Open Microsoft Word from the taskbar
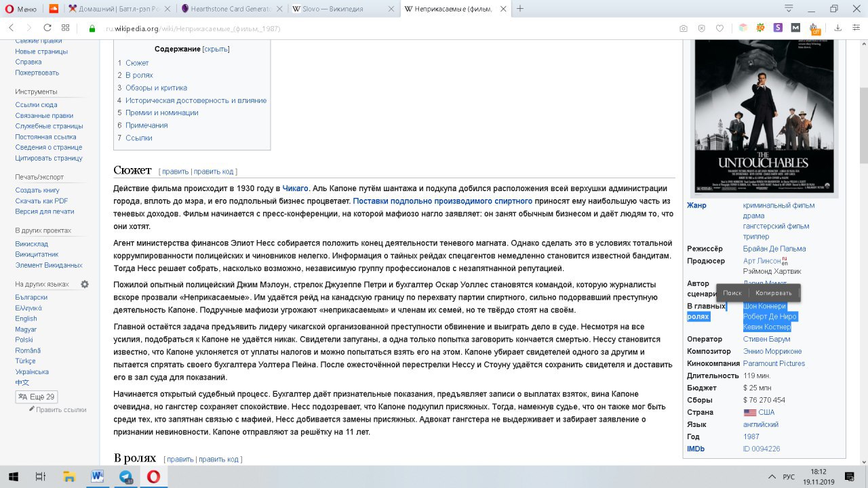The width and height of the screenshot is (868, 488). 97,476
